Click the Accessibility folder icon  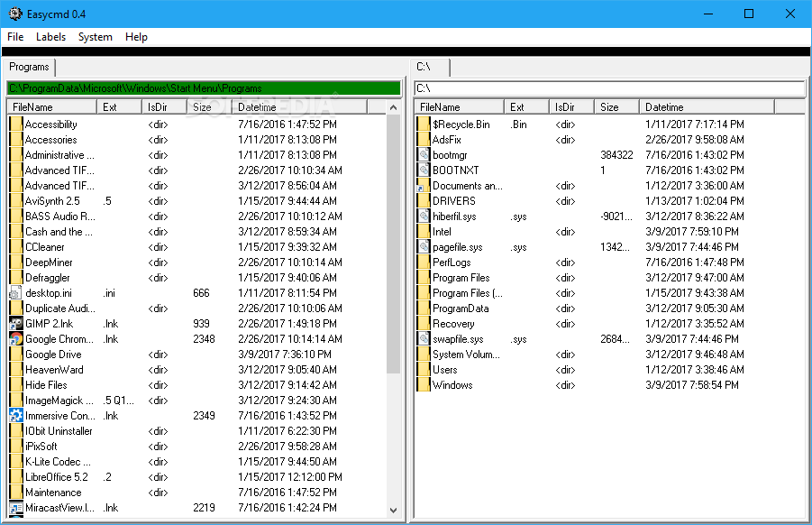coord(16,124)
